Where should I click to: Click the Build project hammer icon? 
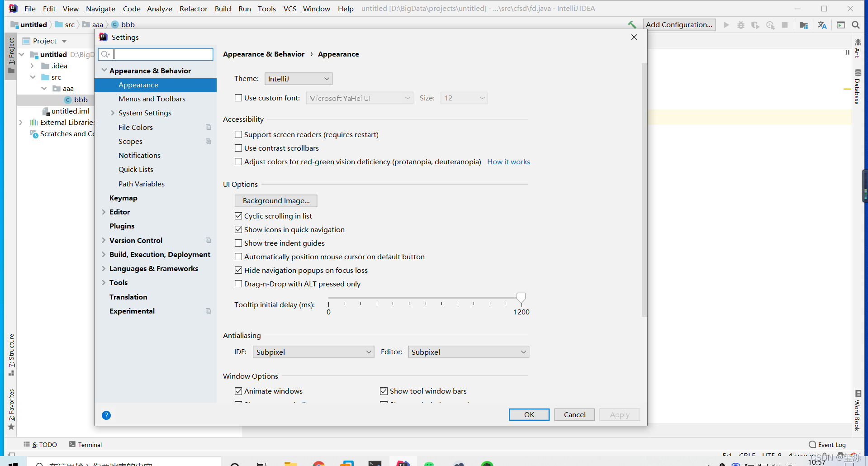632,25
